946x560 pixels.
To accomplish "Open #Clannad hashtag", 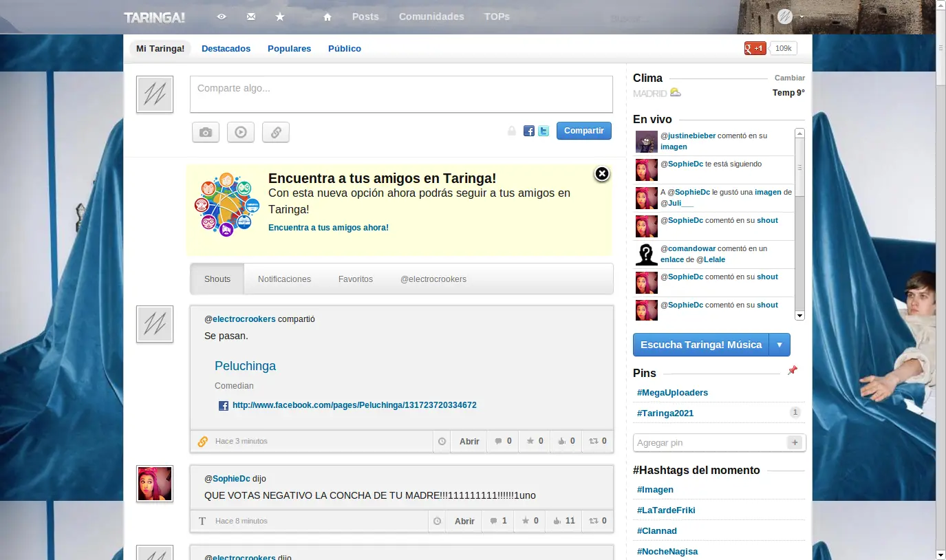I will [x=657, y=530].
